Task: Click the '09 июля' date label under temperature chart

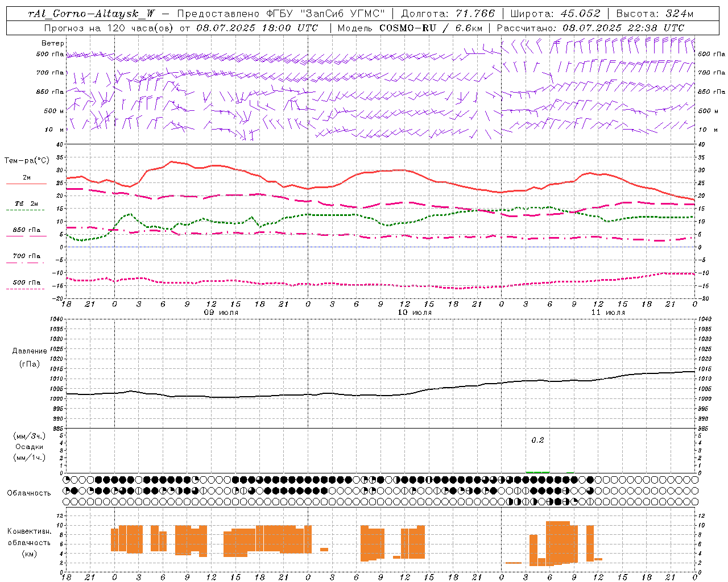Action: click(x=222, y=313)
